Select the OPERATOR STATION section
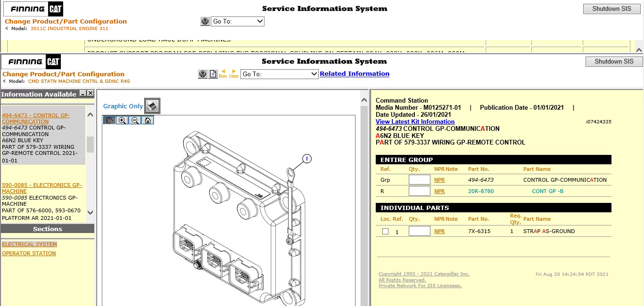Viewport: 644px width, 306px height. pos(29,253)
